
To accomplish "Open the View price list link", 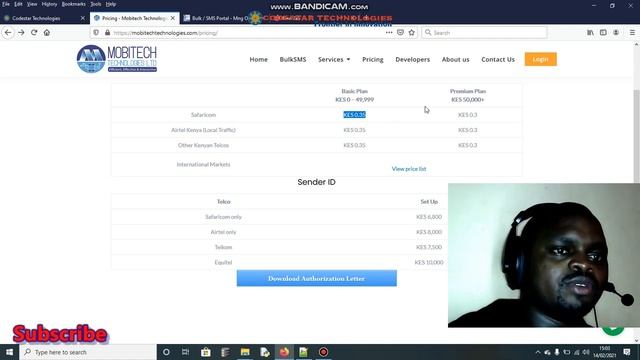I will pyautogui.click(x=409, y=169).
